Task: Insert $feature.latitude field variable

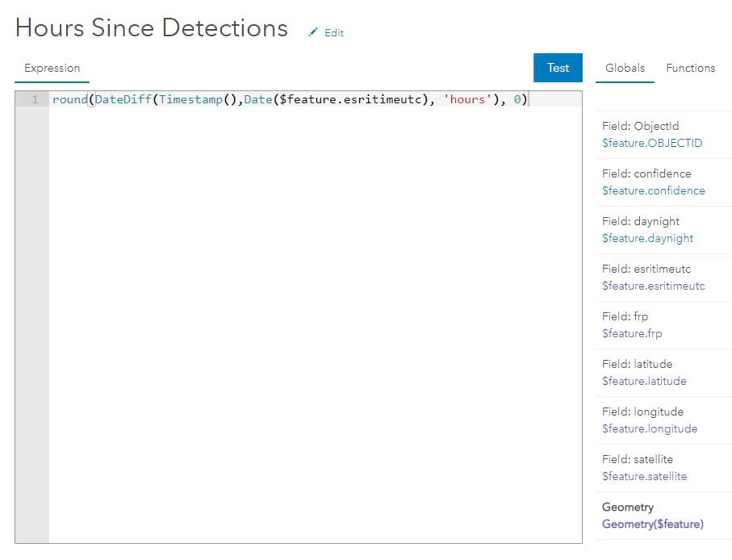Action: click(643, 381)
